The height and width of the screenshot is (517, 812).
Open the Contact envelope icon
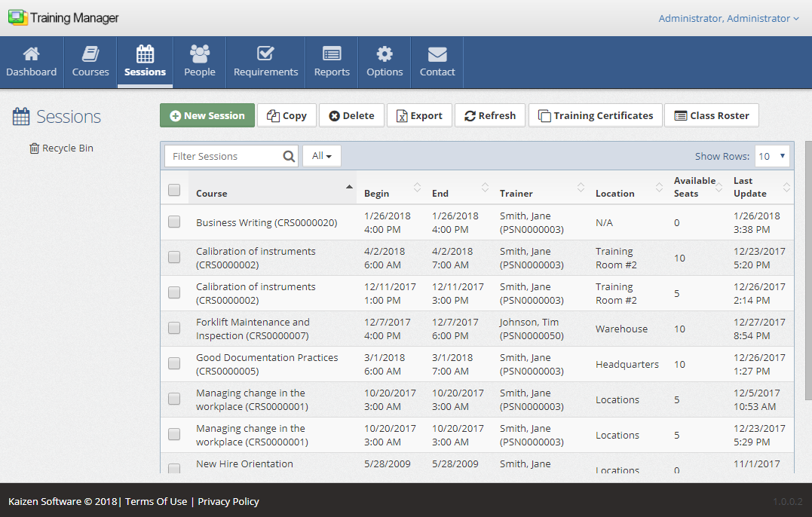[x=437, y=54]
